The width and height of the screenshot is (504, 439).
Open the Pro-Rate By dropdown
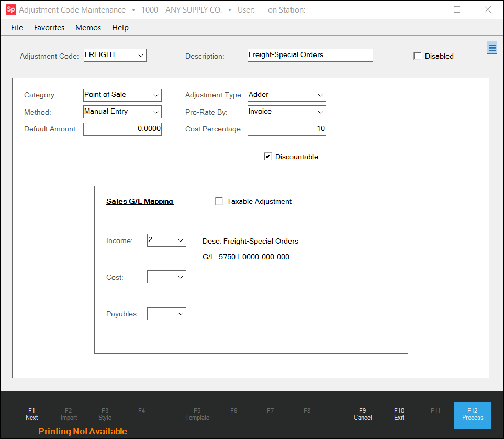point(320,112)
